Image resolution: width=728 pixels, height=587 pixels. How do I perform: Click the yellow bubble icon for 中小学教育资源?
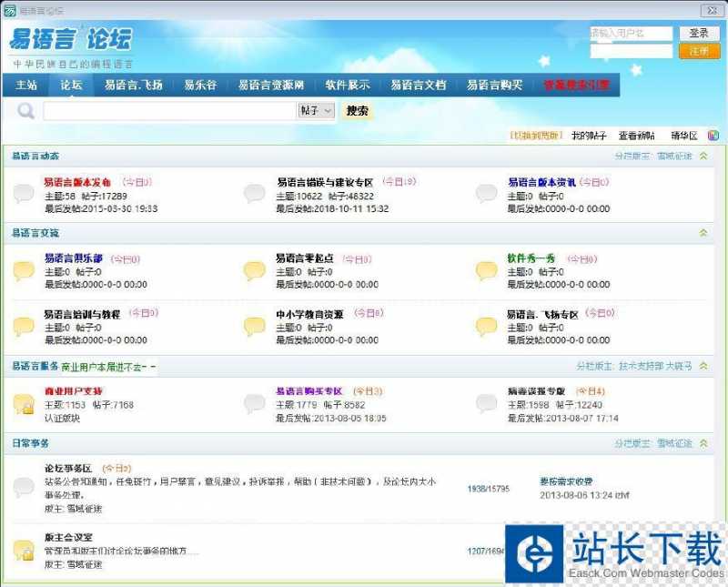click(255, 327)
